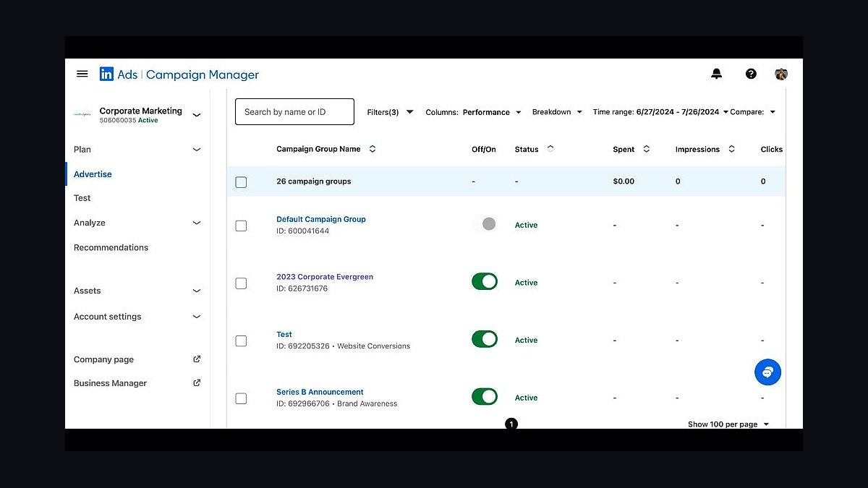Click Business Manager external link icon
The image size is (868, 488).
[x=197, y=383]
